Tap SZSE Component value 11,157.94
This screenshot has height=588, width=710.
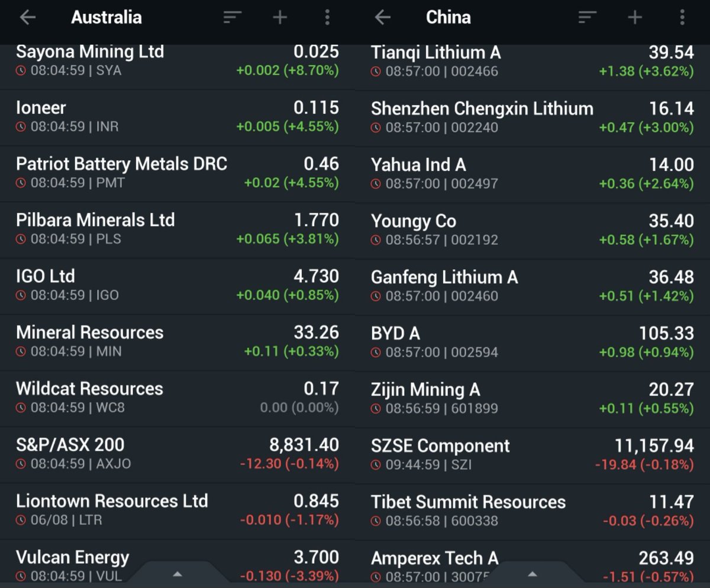654,446
